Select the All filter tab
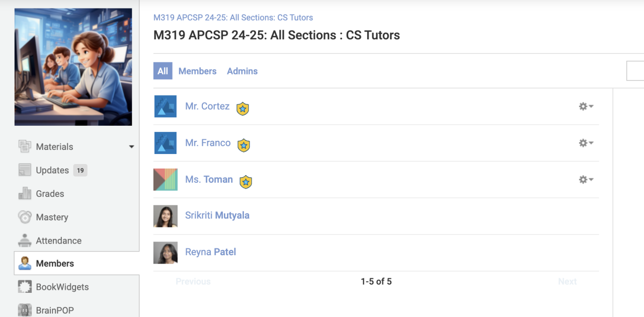This screenshot has height=317, width=644. point(163,71)
